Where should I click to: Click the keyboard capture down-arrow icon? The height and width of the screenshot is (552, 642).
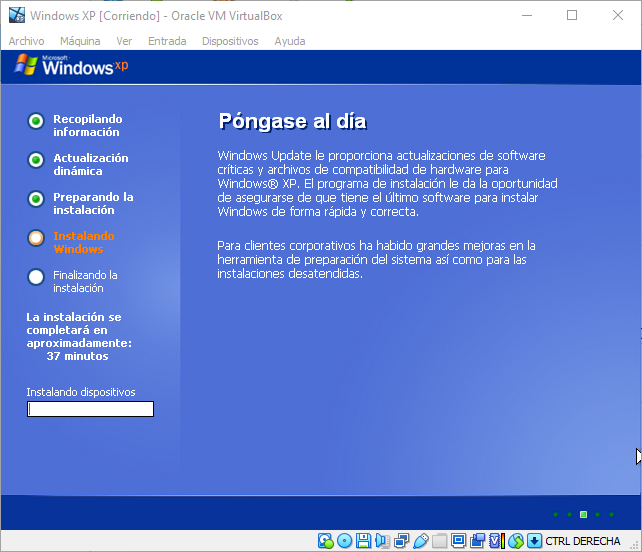pyautogui.click(x=534, y=541)
